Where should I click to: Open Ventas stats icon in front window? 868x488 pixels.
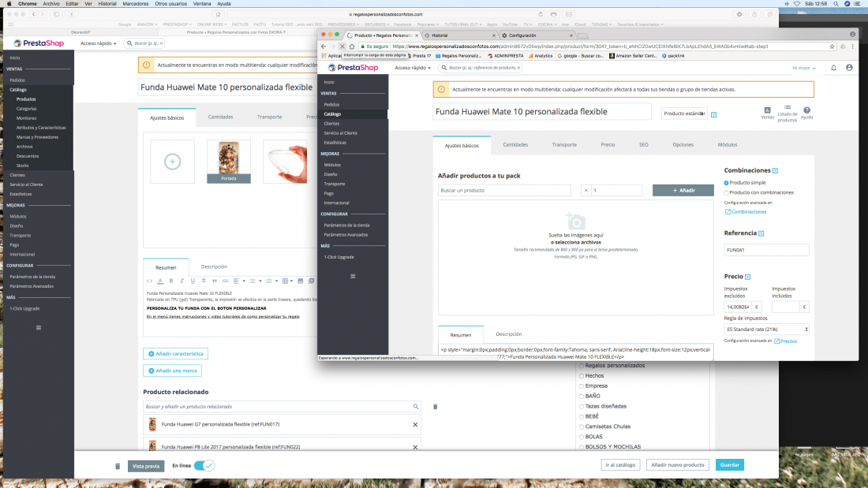[767, 112]
